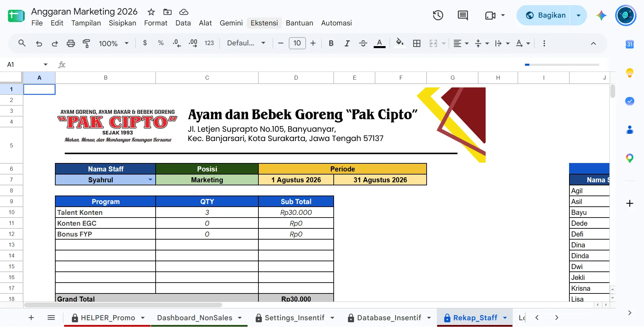The width and height of the screenshot is (644, 327).
Task: Print the spreadsheet using printer icon
Action: pos(71,43)
